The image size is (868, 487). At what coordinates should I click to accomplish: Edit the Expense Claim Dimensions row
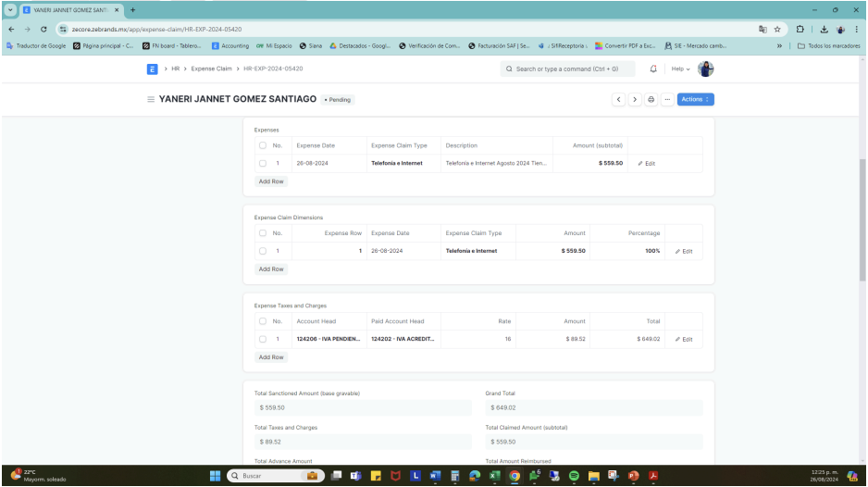683,251
